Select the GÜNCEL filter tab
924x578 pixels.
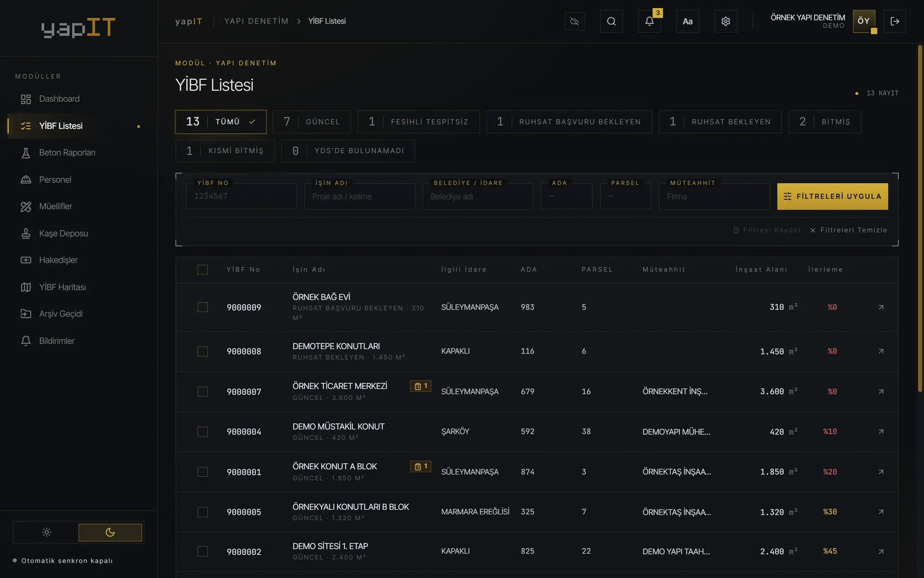tap(312, 122)
